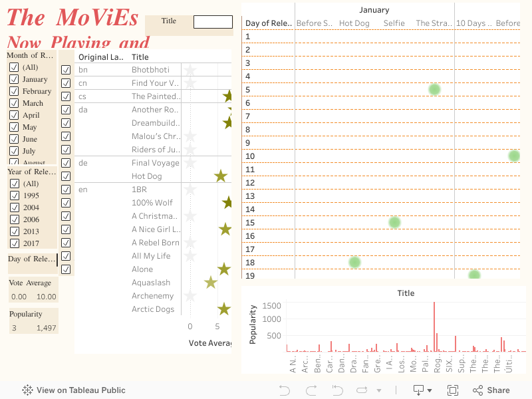Viewport: 532px width, 399px height.
Task: Click the undo arrow icon
Action: [285, 390]
